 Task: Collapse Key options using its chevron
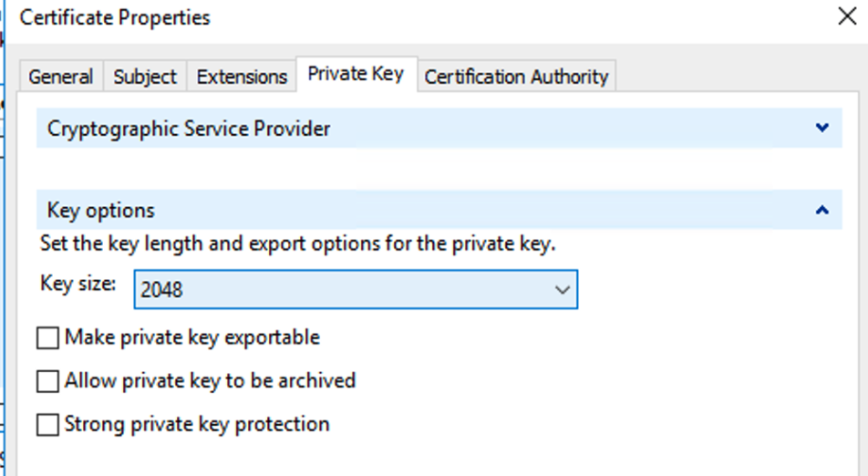coord(822,211)
